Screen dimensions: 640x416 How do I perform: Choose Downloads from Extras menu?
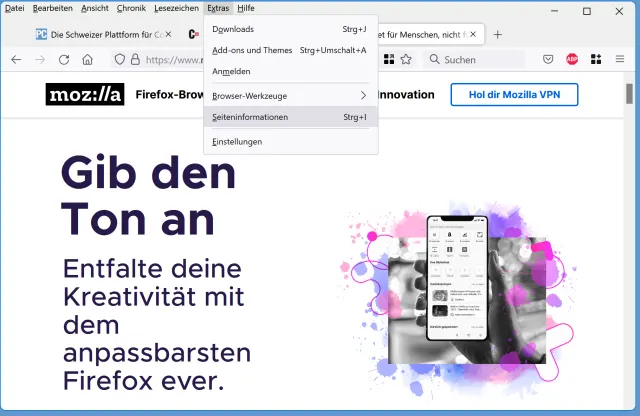291,29
